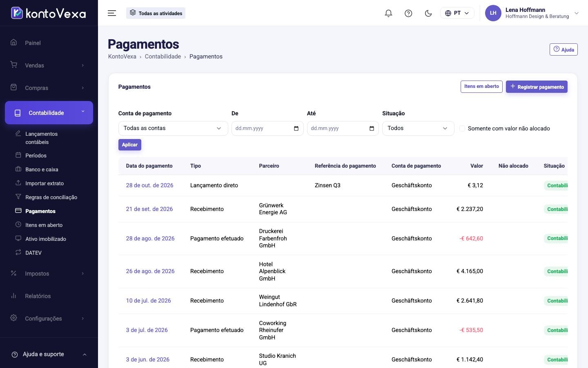
Task: Click the KontoVexa breadcrumb link
Action: click(x=122, y=56)
